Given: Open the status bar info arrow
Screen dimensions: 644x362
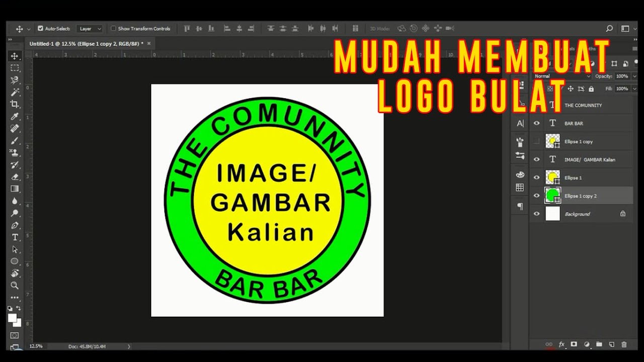Looking at the screenshot, I should click(x=129, y=346).
